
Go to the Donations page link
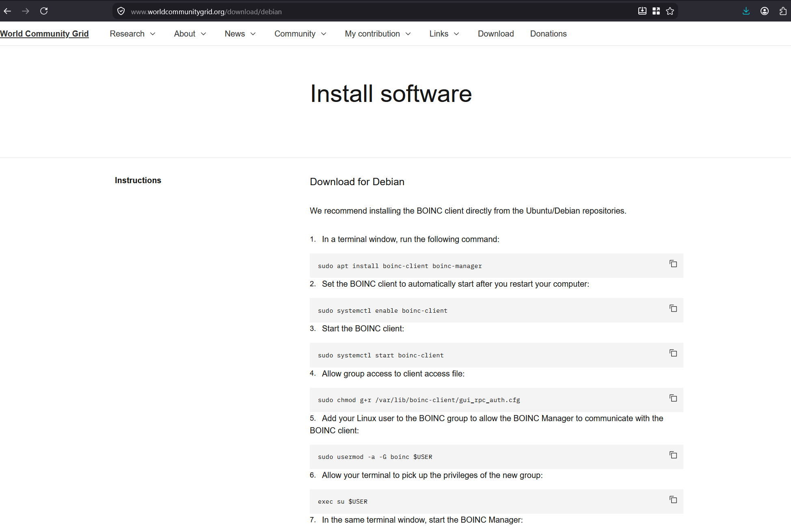tap(548, 34)
